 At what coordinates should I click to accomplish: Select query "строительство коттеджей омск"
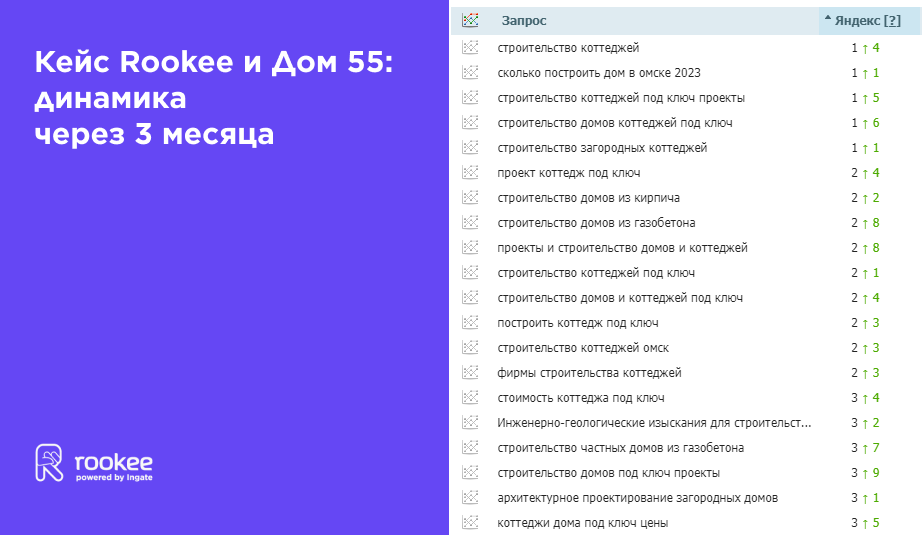(x=583, y=347)
